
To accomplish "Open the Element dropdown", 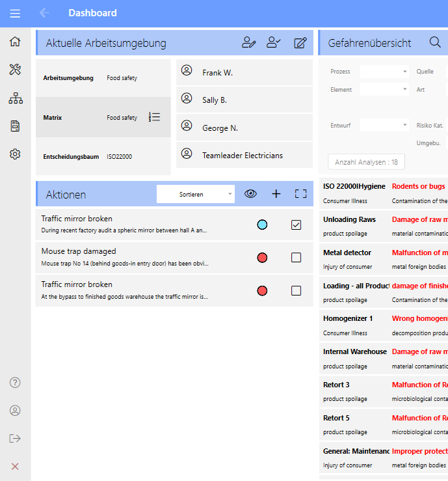I will tap(384, 89).
